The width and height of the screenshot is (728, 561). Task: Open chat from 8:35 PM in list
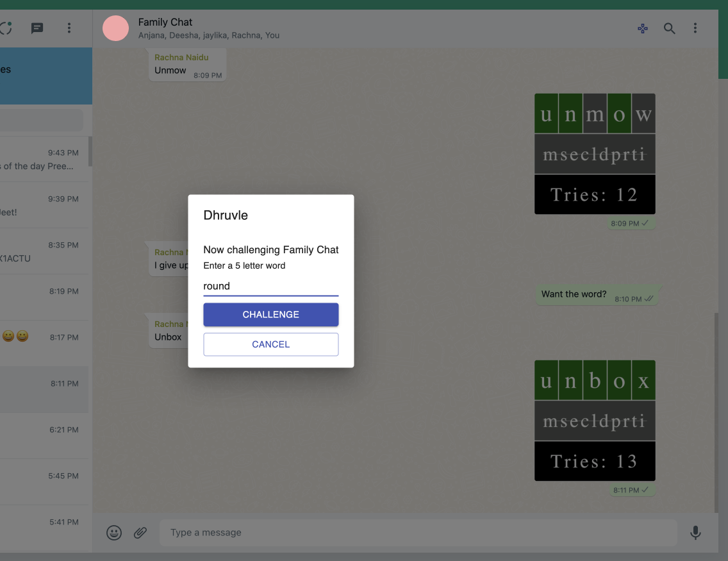pos(44,251)
